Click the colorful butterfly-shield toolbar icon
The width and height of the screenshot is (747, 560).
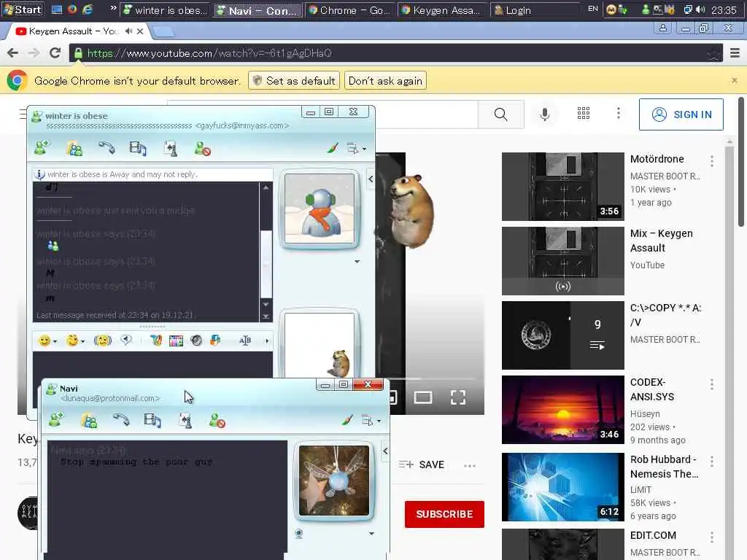click(x=215, y=340)
